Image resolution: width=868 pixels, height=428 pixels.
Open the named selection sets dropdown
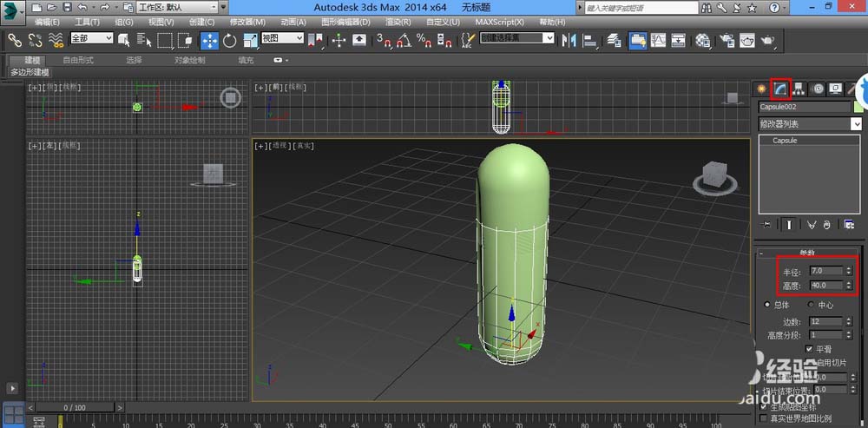(x=517, y=38)
